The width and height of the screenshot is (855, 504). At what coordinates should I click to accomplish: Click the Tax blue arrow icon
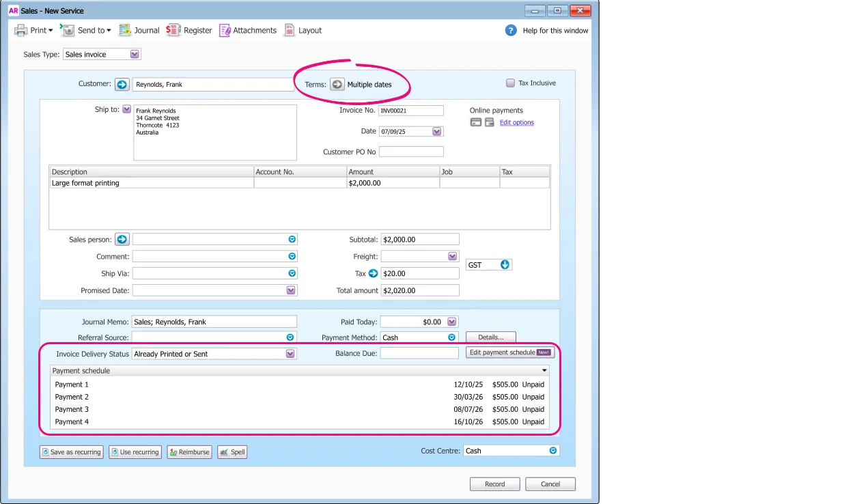pyautogui.click(x=373, y=273)
